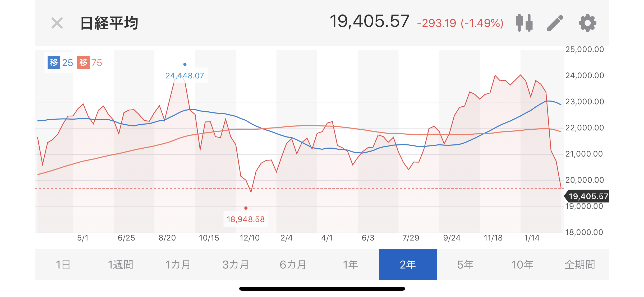Open chart settings gear icon

tap(587, 23)
